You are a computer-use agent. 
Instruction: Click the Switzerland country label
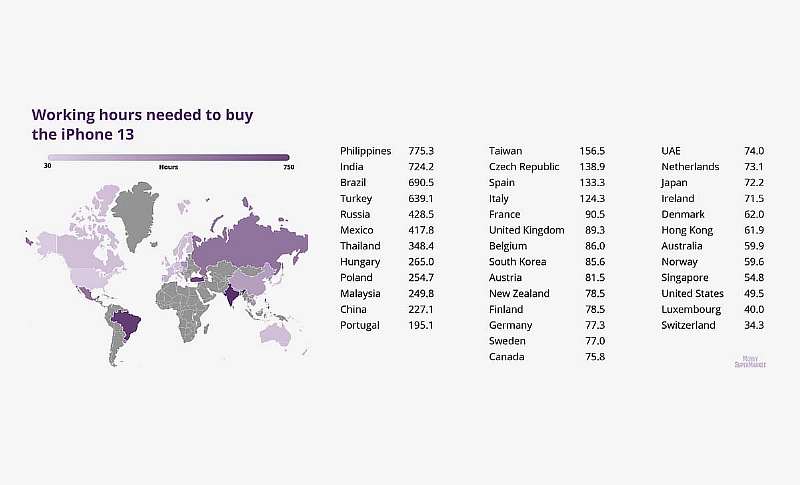coord(688,325)
